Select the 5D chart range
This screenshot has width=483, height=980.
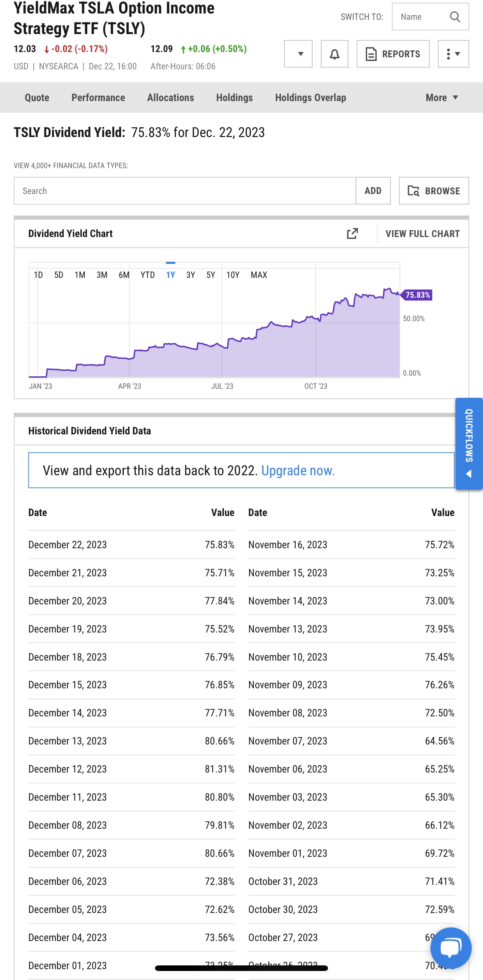pos(58,275)
